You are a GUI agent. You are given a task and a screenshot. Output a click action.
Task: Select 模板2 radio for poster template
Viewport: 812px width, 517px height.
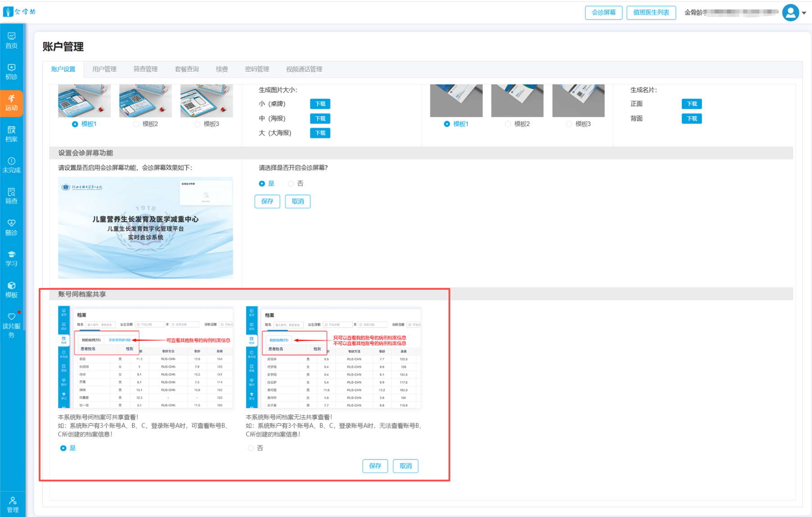pyautogui.click(x=136, y=124)
